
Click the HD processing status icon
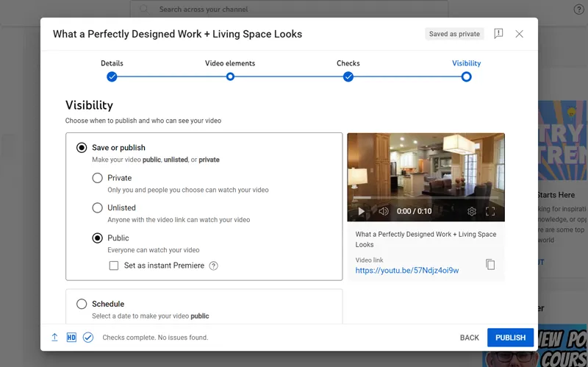[71, 338]
